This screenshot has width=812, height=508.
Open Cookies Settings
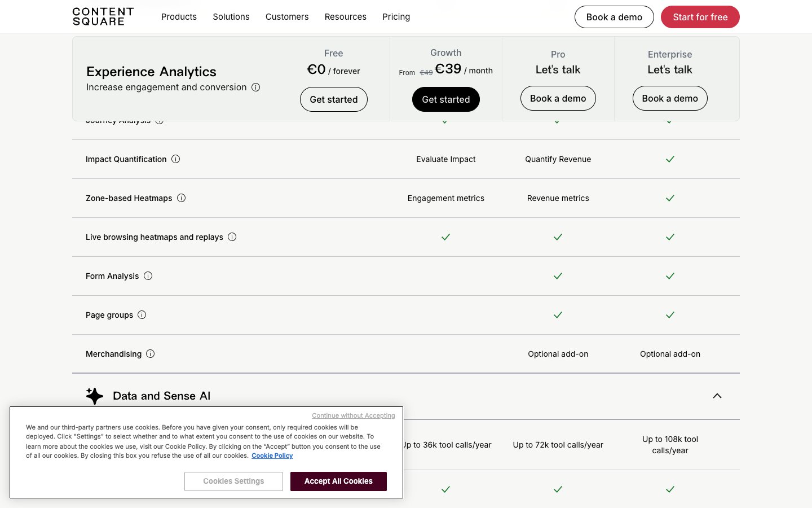click(x=233, y=481)
